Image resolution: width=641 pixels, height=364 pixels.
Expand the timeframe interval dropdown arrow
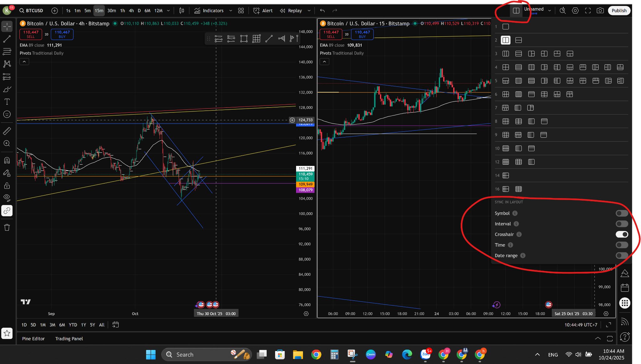[x=168, y=11]
